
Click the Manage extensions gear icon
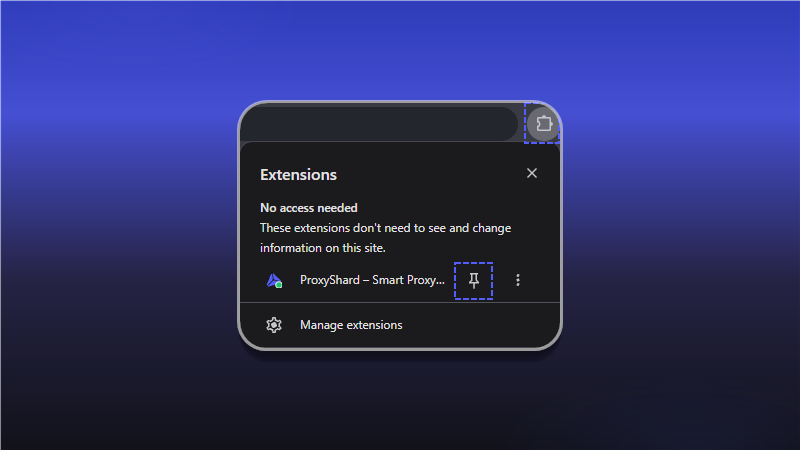[x=274, y=325]
